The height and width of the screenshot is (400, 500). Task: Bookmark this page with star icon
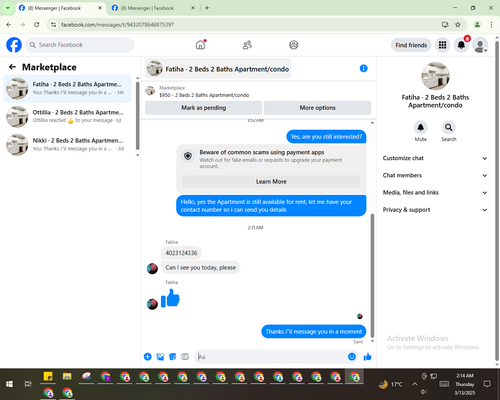click(458, 25)
